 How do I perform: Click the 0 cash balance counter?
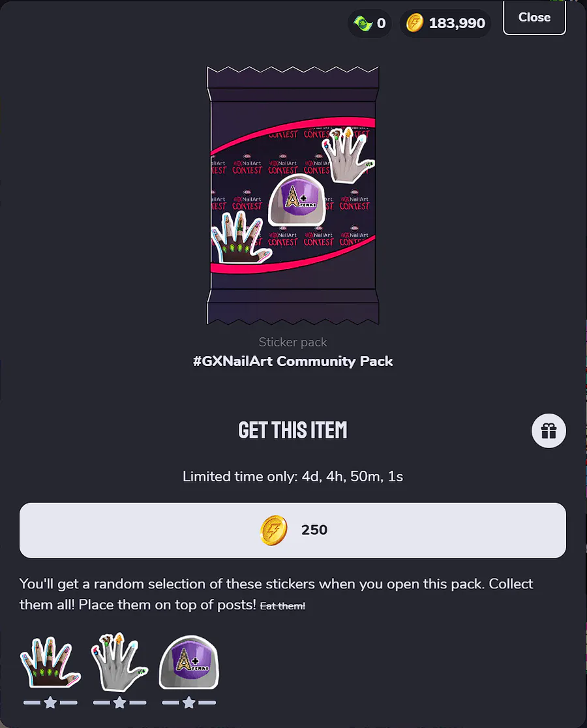pyautogui.click(x=381, y=23)
